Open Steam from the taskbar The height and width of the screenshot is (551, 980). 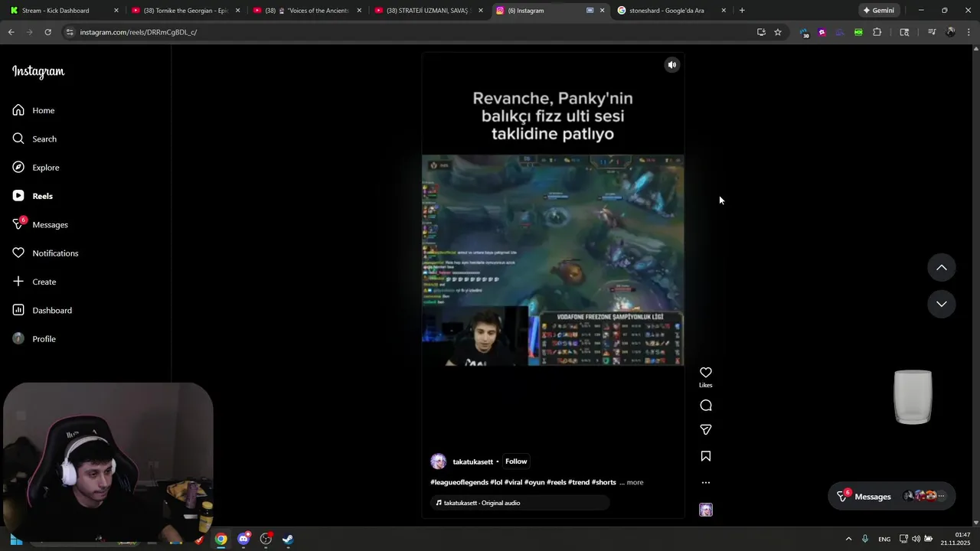(x=288, y=539)
